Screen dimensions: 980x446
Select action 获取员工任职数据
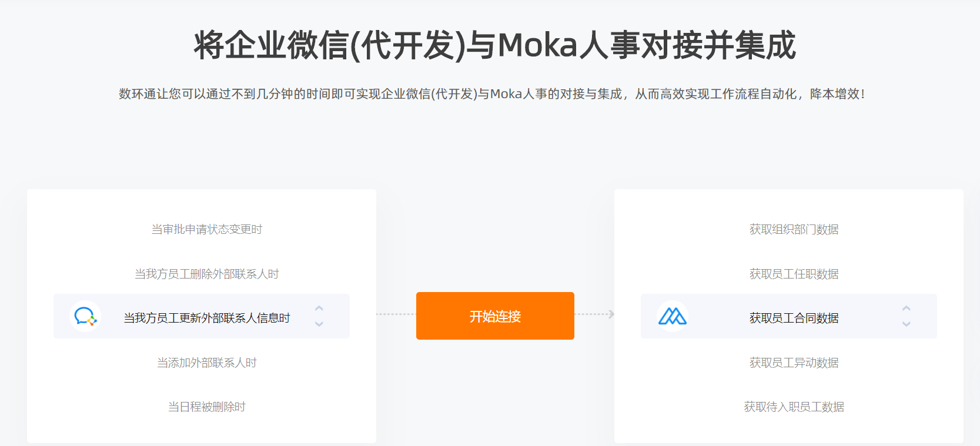tap(794, 274)
